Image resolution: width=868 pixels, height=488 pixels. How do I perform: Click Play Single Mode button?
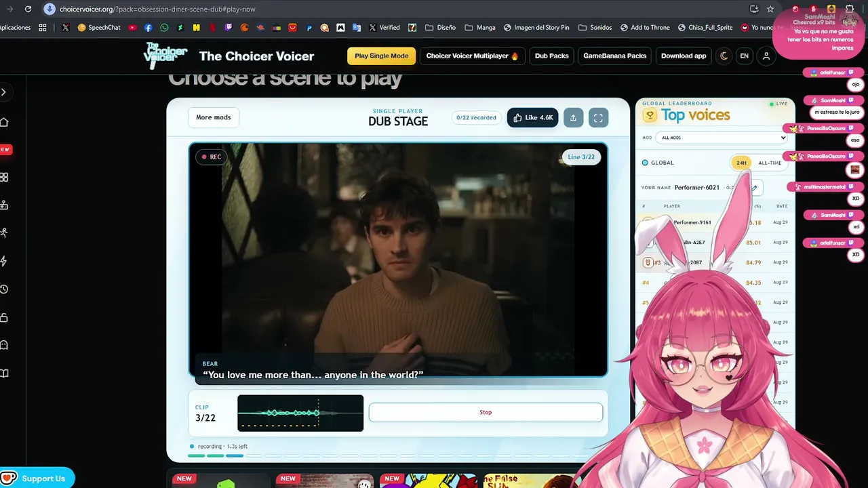point(381,56)
